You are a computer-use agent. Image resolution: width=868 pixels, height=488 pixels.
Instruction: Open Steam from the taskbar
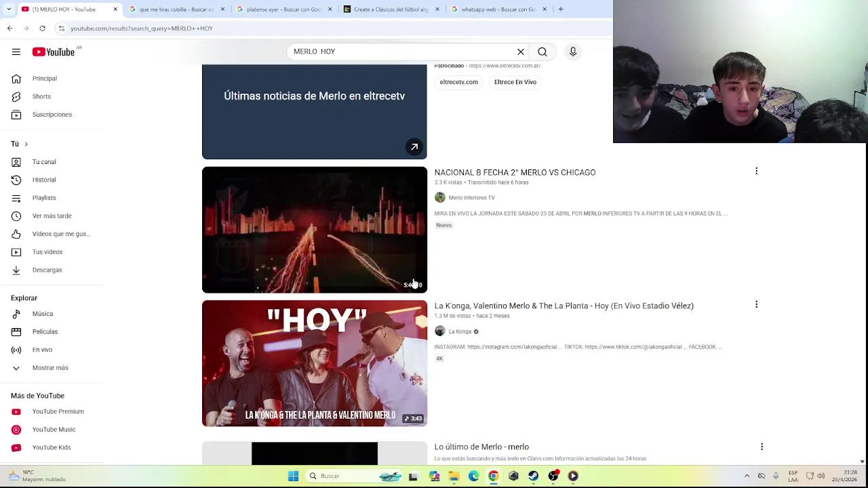[534, 476]
